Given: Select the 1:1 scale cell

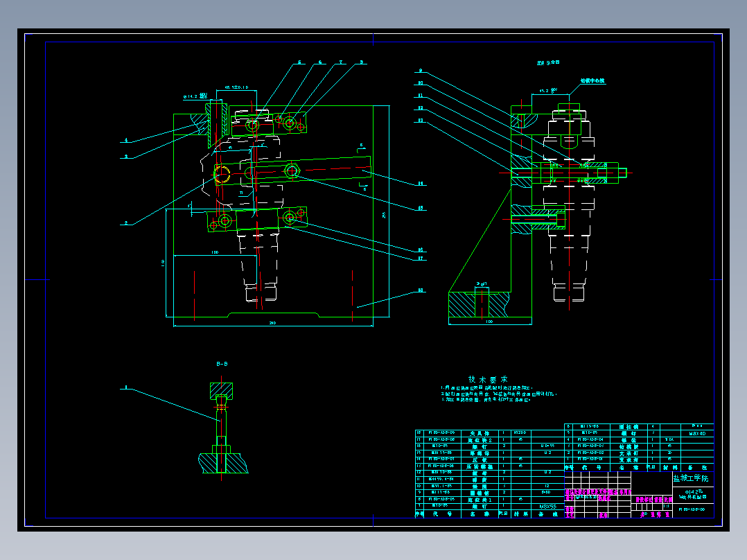Looking at the screenshot, I should (667, 506).
